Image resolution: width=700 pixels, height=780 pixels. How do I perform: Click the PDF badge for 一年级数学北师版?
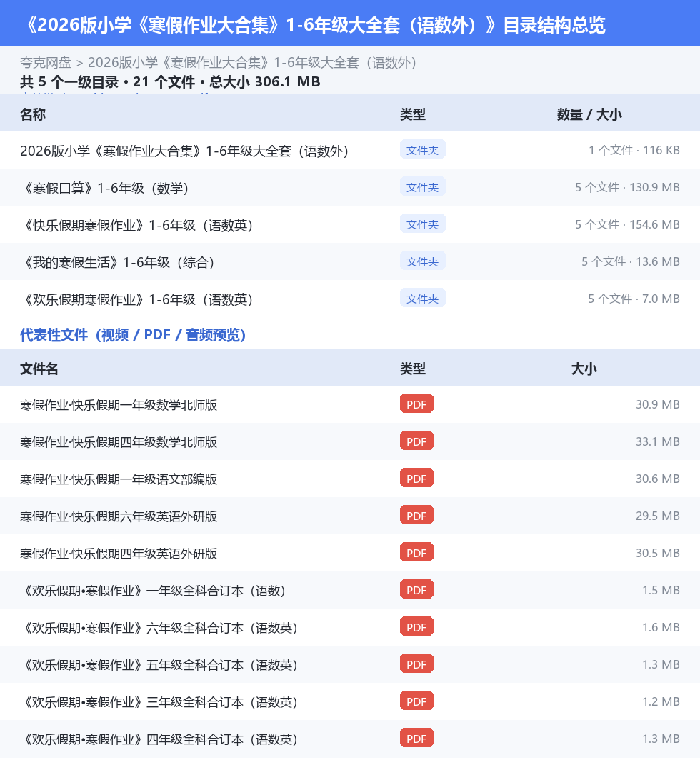click(416, 404)
